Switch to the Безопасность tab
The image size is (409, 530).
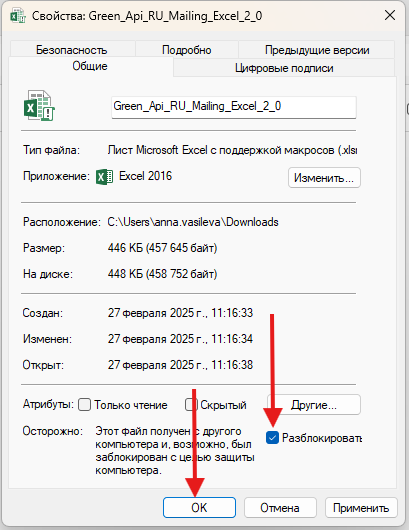pyautogui.click(x=72, y=50)
